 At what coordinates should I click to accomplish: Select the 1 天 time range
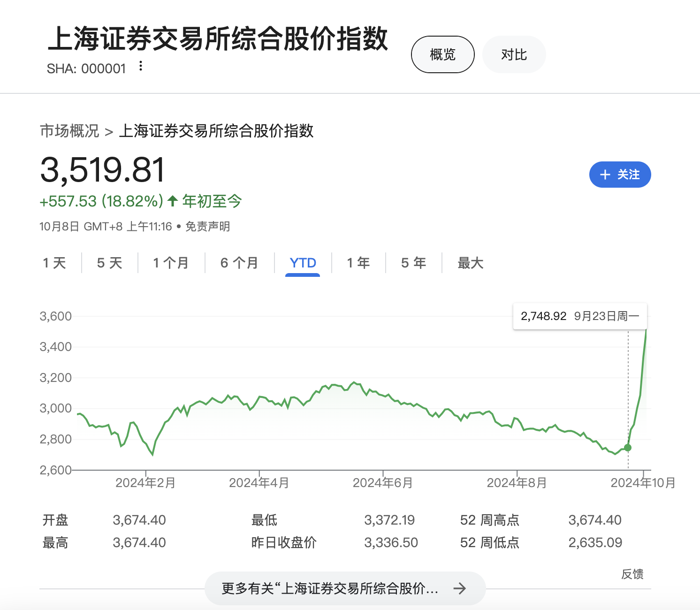click(54, 263)
